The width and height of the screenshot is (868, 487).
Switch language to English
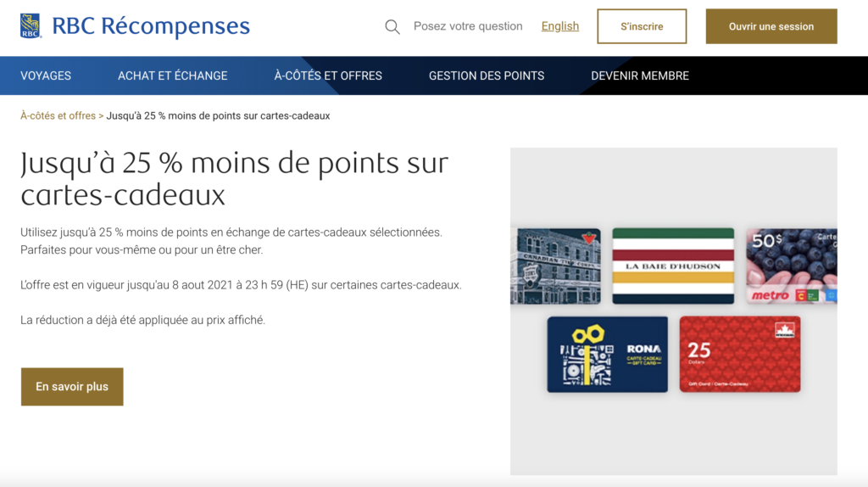pos(559,26)
